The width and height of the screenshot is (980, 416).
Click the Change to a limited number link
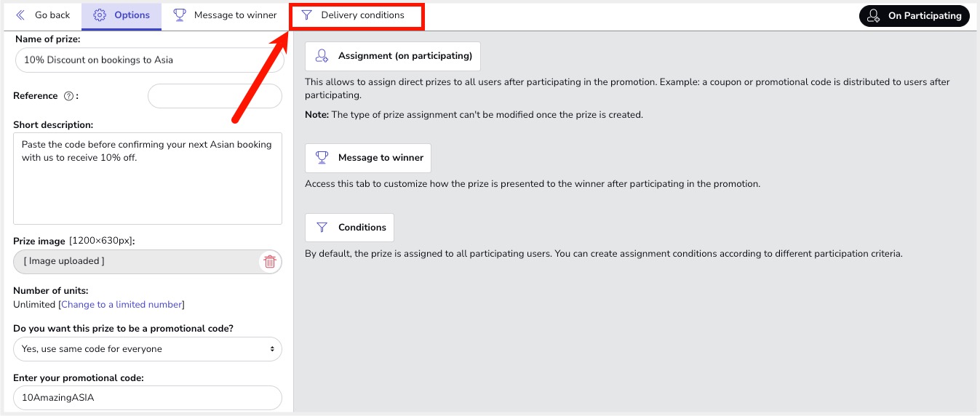click(121, 305)
